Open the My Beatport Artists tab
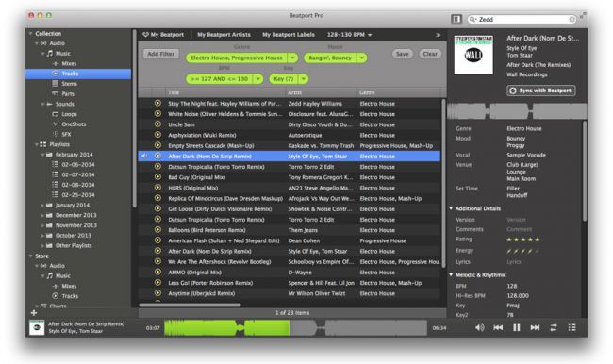This screenshot has width=613, height=364. [224, 34]
